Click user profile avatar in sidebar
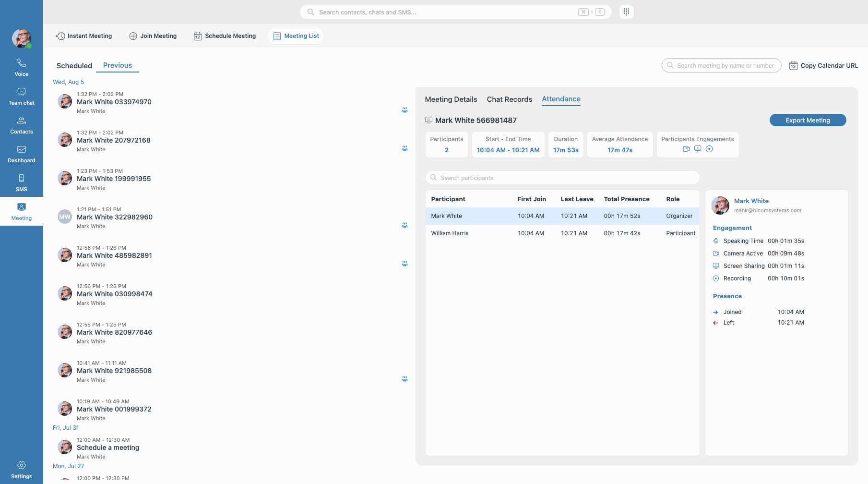The image size is (868, 484). pyautogui.click(x=22, y=38)
